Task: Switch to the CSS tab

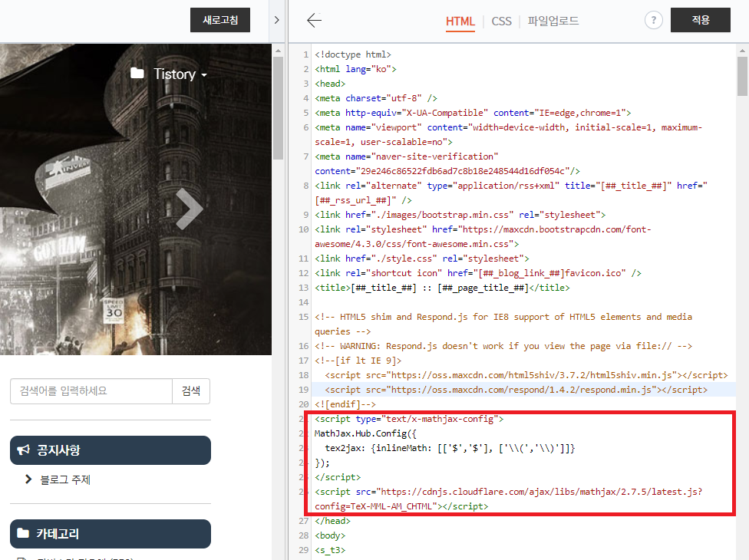Action: point(501,21)
